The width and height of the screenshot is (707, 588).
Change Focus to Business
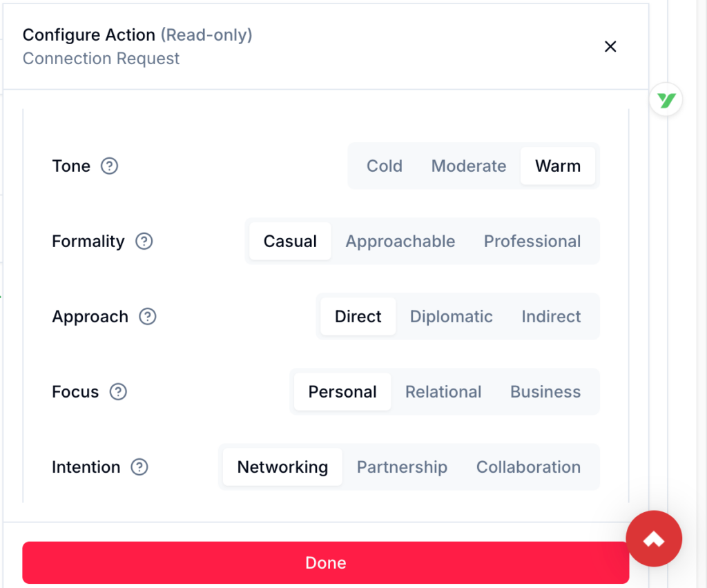click(545, 392)
